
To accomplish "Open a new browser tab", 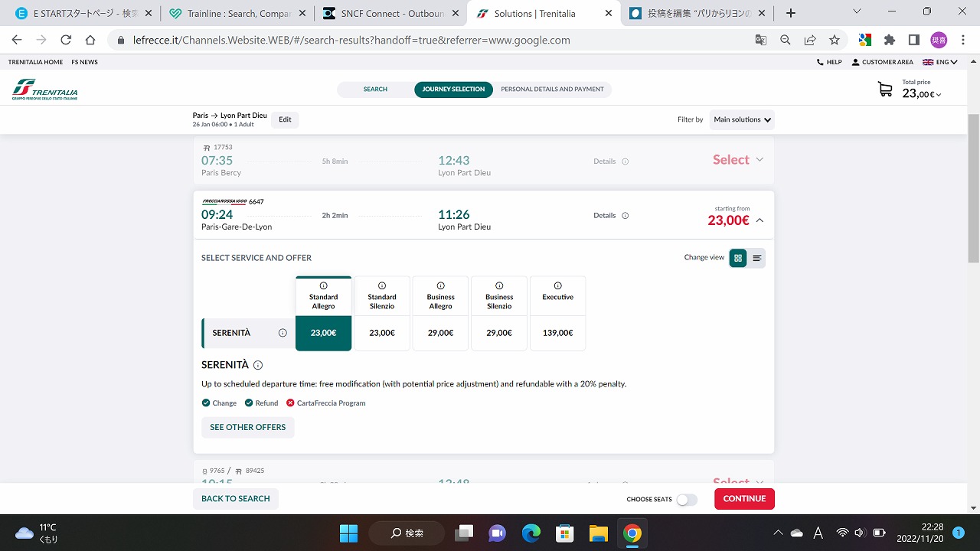I will click(791, 13).
